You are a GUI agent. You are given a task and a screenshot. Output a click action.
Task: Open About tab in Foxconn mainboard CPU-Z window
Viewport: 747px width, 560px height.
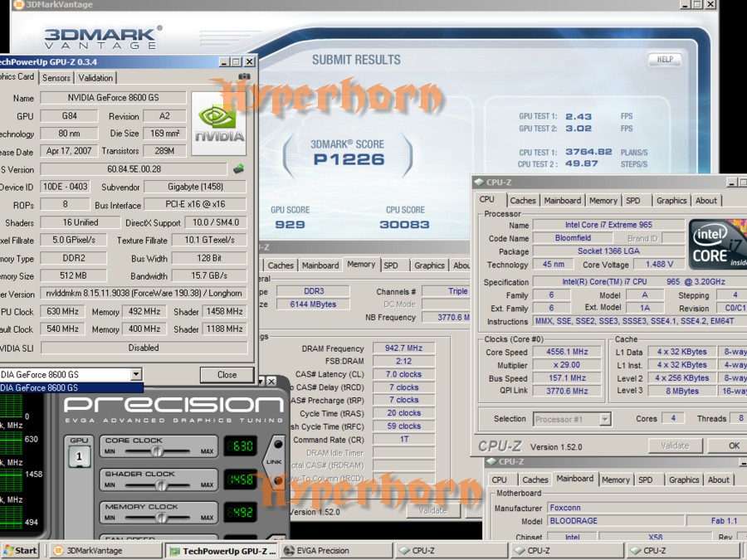(x=719, y=480)
